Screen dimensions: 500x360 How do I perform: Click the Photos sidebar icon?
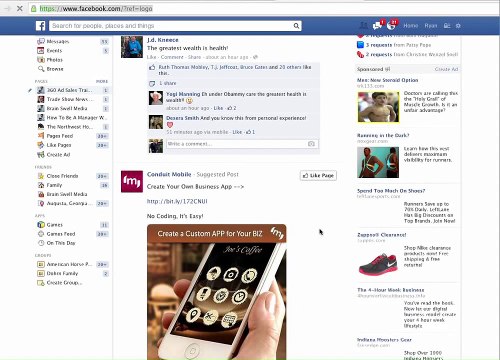click(x=41, y=60)
